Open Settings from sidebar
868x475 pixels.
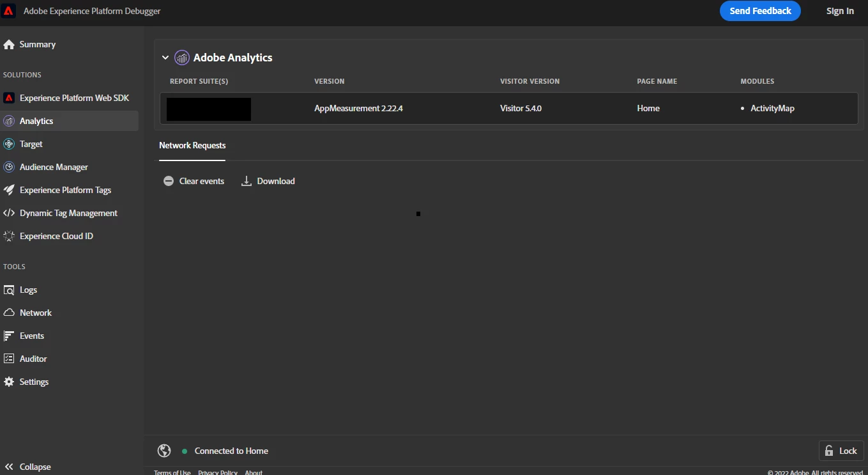tap(70, 382)
